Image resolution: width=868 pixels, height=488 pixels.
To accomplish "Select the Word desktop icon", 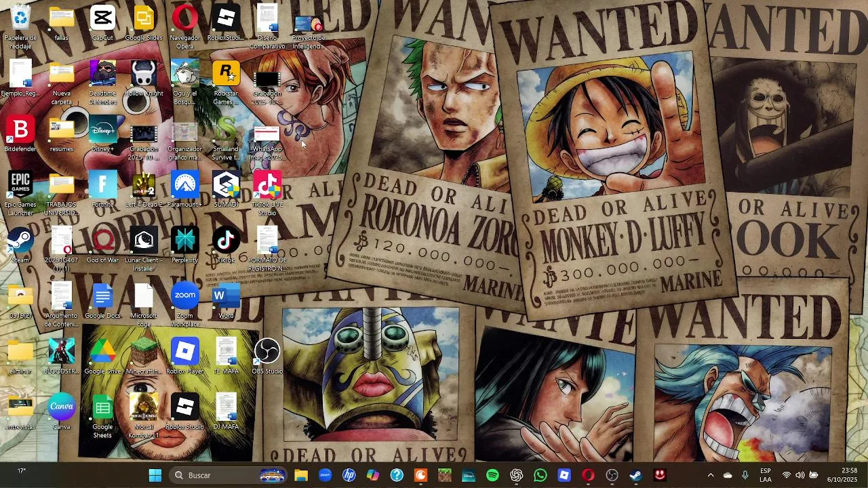I will tap(226, 302).
